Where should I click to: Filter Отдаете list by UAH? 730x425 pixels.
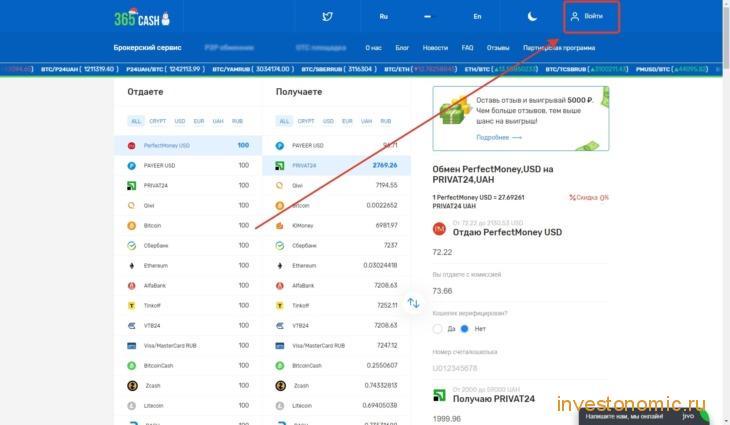click(x=218, y=121)
